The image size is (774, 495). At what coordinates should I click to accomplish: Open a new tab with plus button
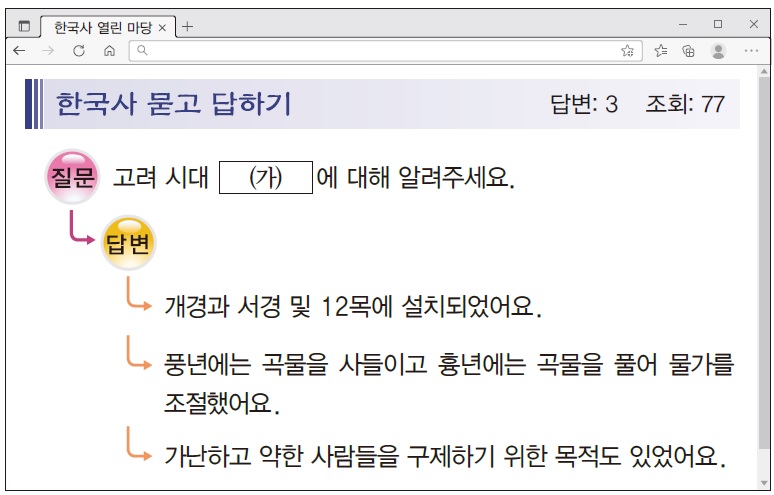[187, 26]
